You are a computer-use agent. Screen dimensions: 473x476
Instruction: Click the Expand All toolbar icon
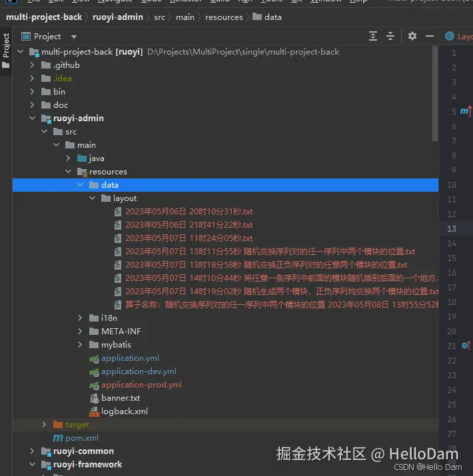pyautogui.click(x=373, y=36)
